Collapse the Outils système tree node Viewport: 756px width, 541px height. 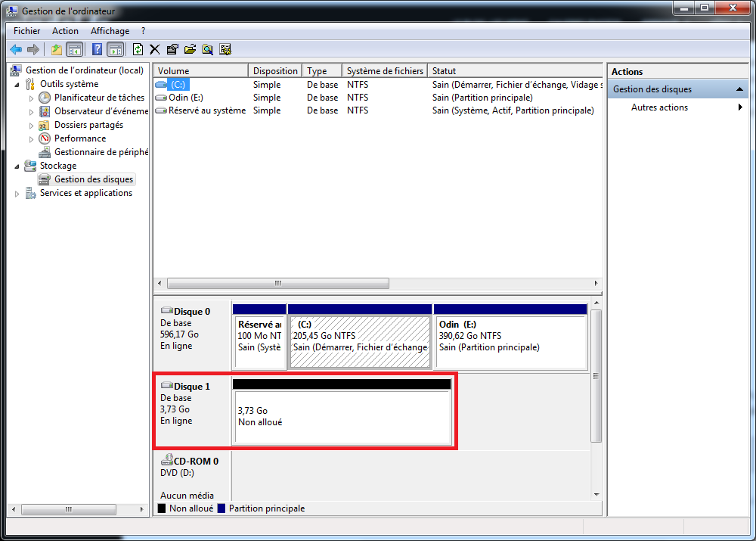(17, 84)
